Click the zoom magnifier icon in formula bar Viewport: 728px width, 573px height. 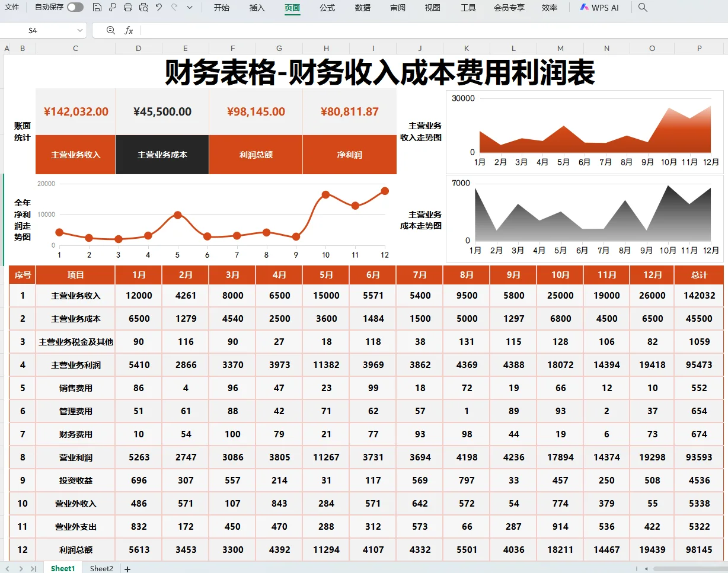click(x=111, y=30)
